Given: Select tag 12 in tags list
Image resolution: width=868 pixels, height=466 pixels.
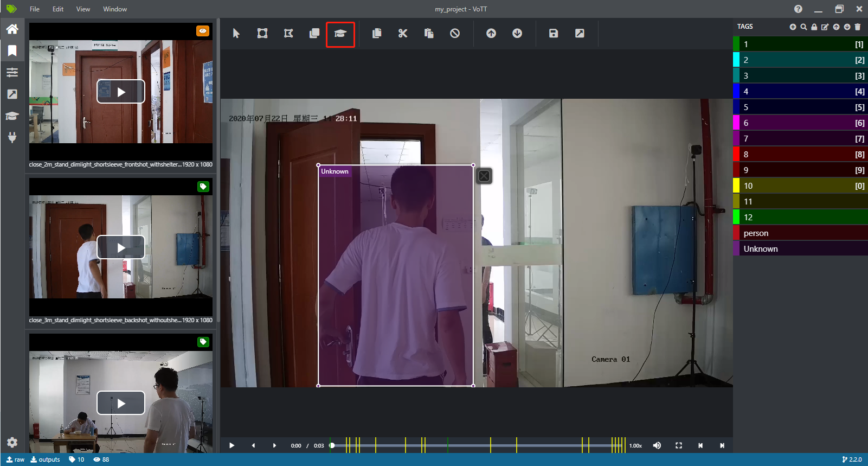Looking at the screenshot, I should point(800,218).
